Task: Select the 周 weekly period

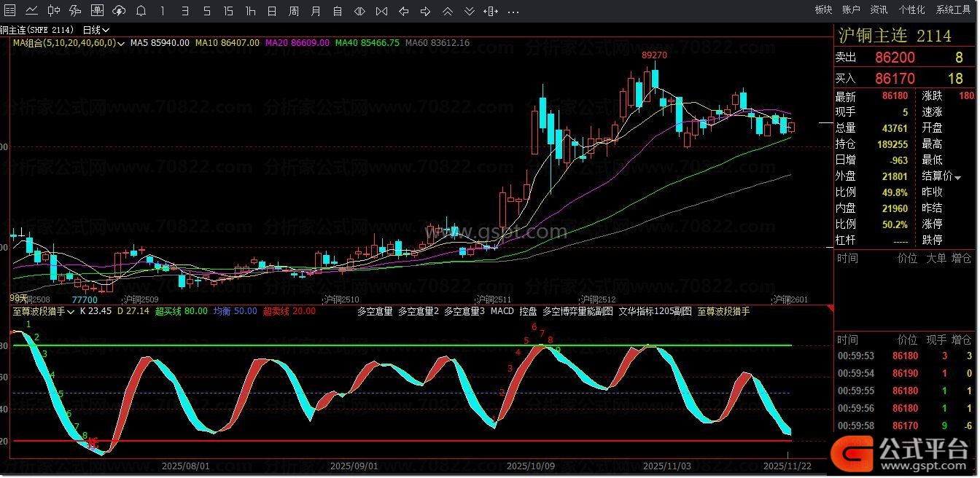Action: tap(293, 11)
